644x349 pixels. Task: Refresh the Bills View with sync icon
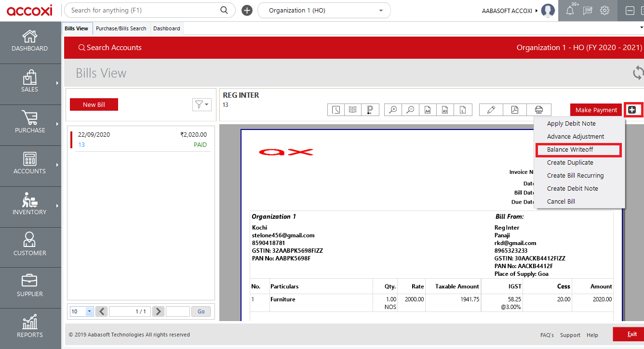pos(638,73)
